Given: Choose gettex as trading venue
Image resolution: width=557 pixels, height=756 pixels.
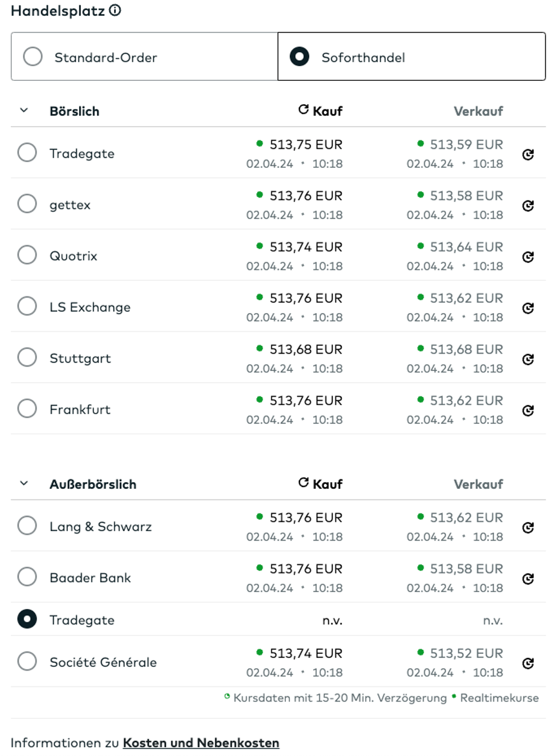Looking at the screenshot, I should tap(27, 204).
